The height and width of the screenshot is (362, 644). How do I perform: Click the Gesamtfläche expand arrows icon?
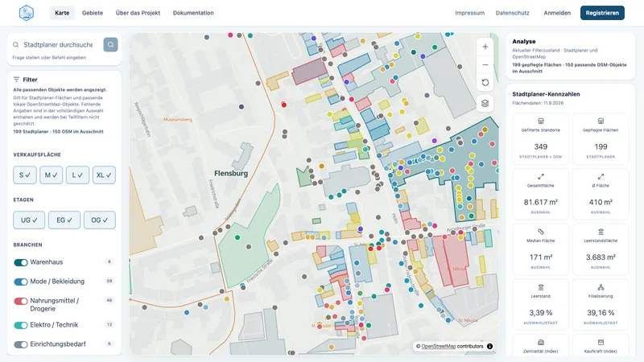[540, 176]
